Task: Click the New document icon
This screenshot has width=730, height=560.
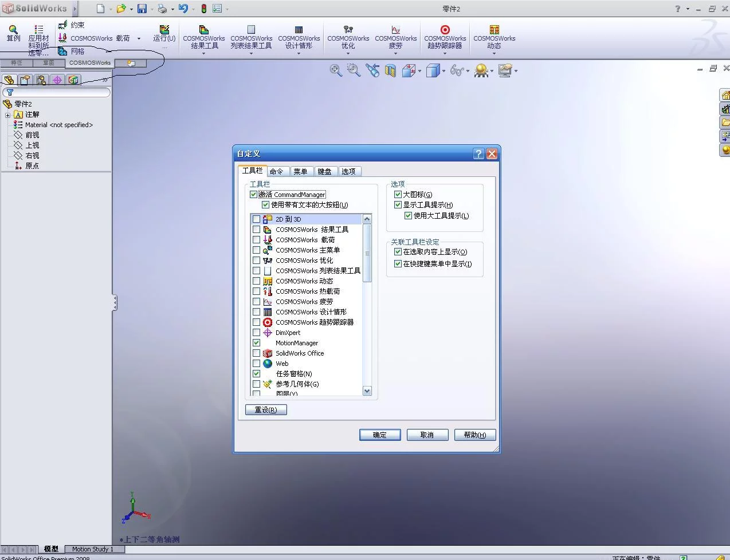Action: click(100, 9)
